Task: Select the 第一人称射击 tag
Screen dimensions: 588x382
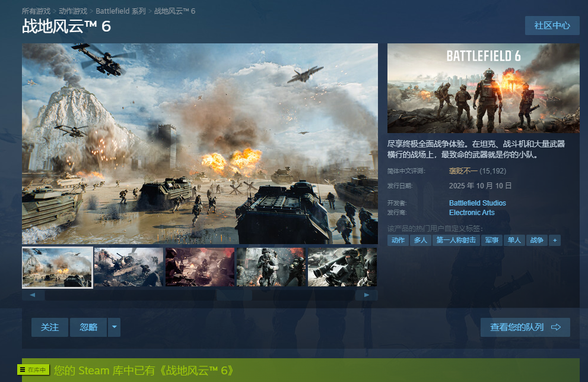Action: click(456, 241)
